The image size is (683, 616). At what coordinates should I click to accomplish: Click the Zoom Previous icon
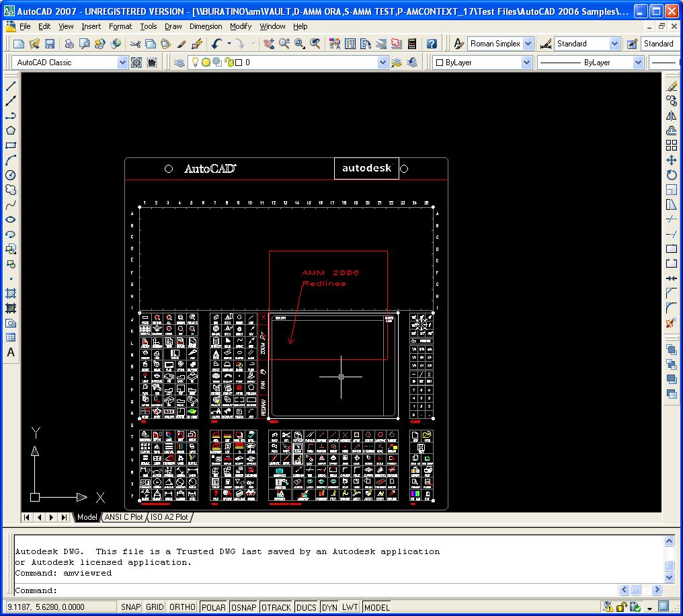[x=315, y=44]
